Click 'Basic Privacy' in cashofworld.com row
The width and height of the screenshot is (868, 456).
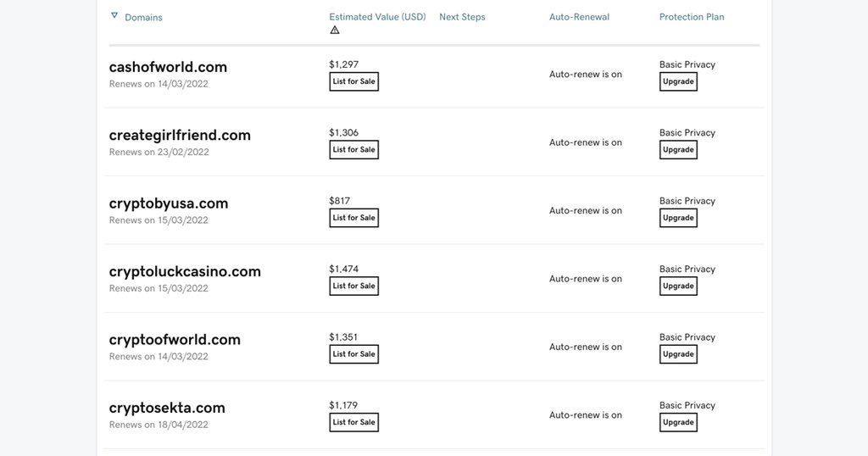pyautogui.click(x=687, y=64)
